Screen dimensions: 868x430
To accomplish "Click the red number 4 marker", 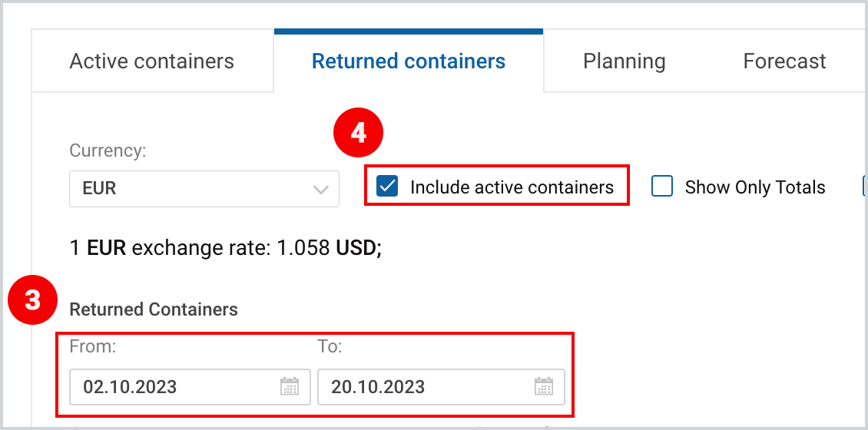I will click(358, 134).
